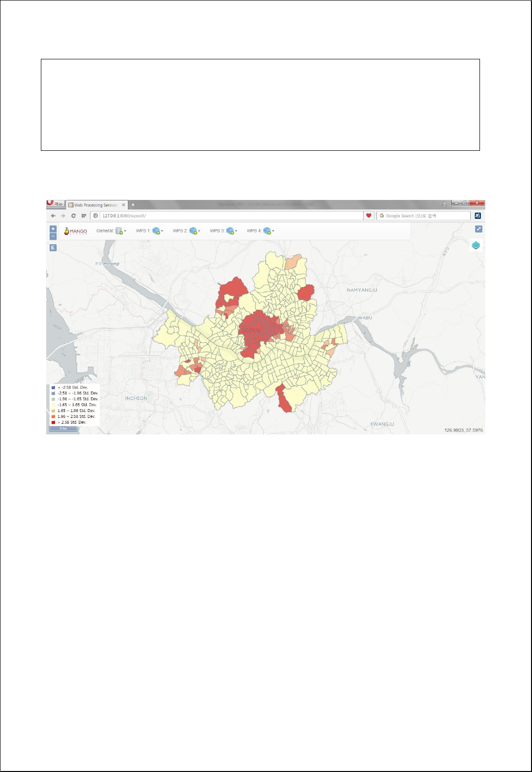Maximize the Opera browser window

[464, 203]
